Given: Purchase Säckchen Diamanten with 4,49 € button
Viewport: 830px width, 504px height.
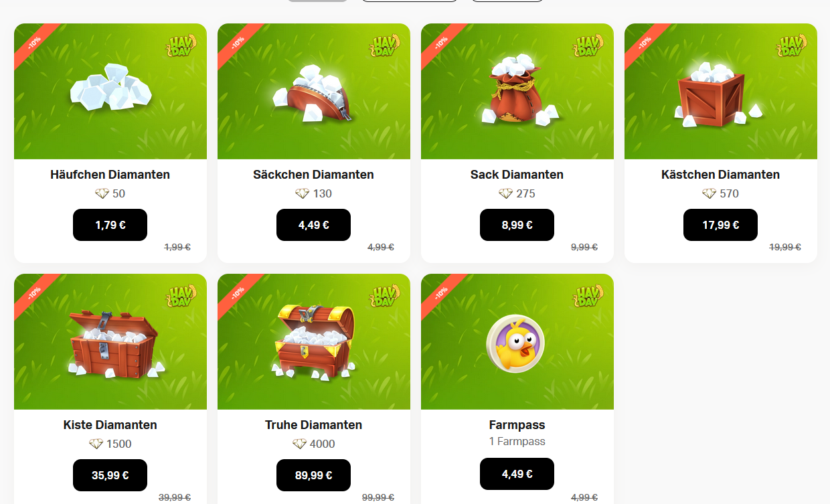Looking at the screenshot, I should coord(313,225).
